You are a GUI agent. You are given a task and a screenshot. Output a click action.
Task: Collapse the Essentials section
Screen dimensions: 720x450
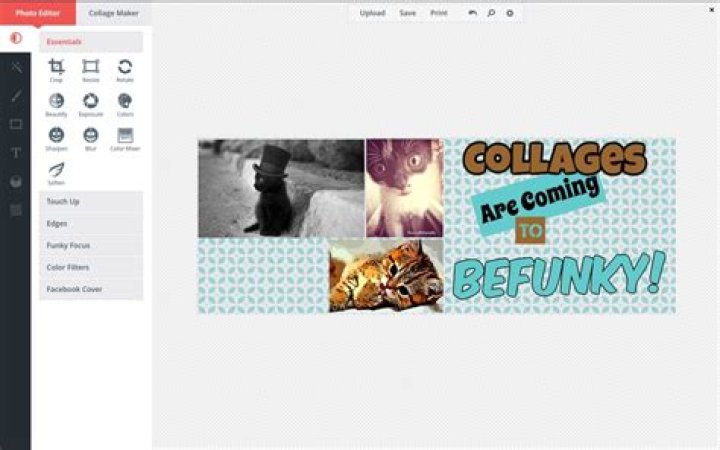91,42
